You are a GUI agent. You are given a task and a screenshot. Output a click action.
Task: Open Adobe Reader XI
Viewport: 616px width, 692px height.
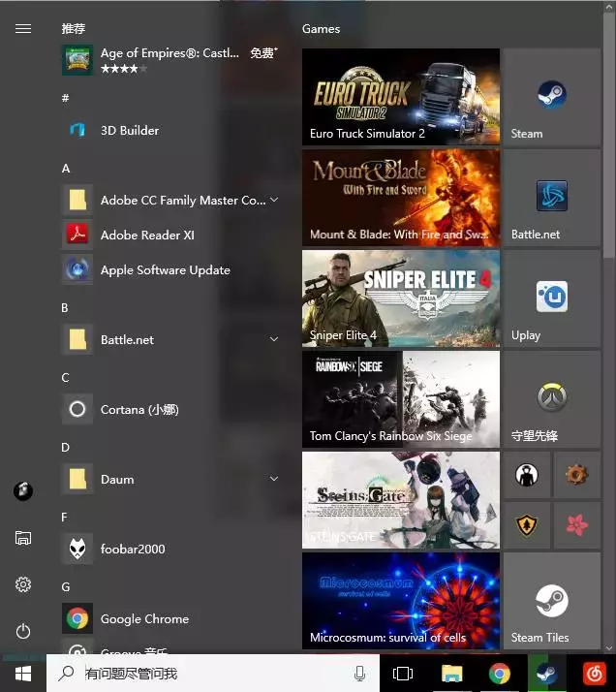click(x=169, y=235)
